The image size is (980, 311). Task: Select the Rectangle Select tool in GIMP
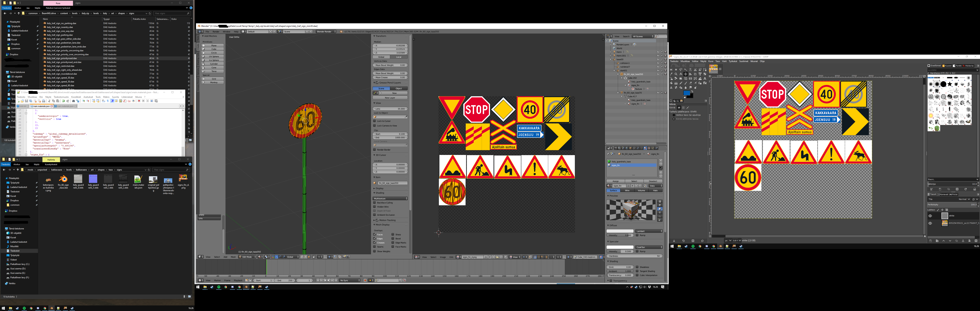[671, 70]
